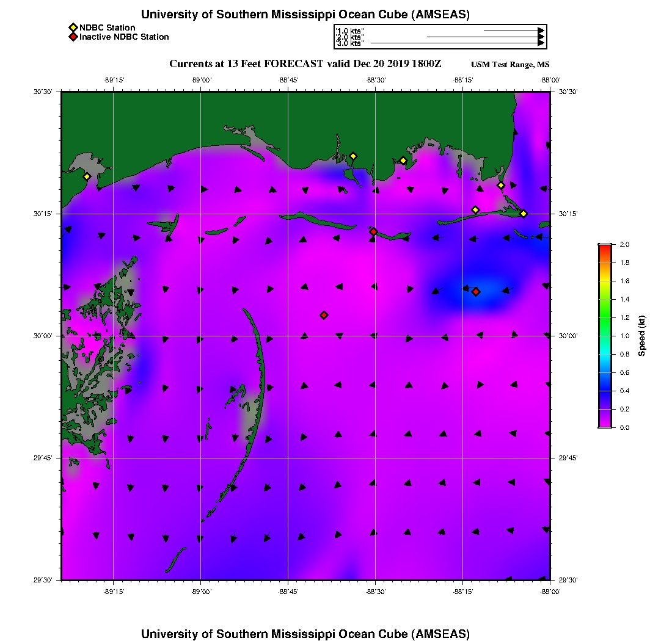Select the red inactive station in the blue eddy
The image size is (672, 641).
coord(476,292)
